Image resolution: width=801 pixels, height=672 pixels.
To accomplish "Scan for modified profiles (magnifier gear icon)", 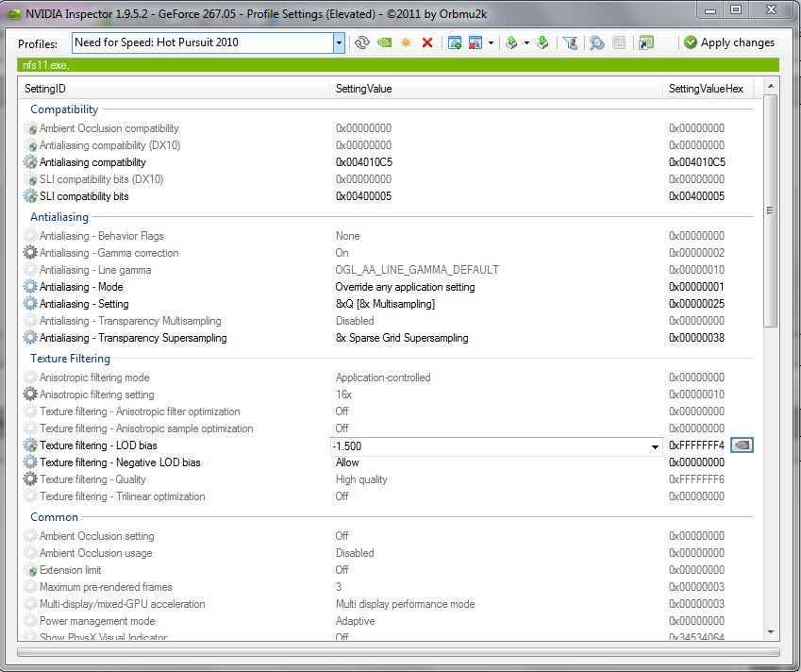I will click(x=596, y=42).
